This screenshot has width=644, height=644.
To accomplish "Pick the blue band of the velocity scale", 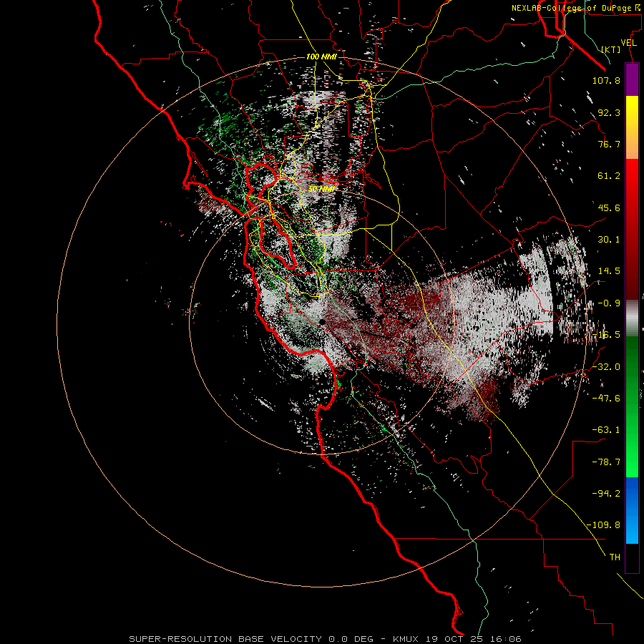I will [x=632, y=510].
